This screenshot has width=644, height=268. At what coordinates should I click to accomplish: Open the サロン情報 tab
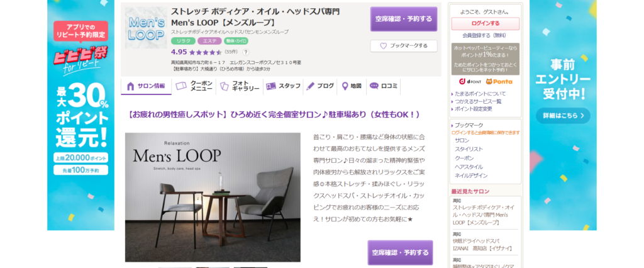point(146,86)
